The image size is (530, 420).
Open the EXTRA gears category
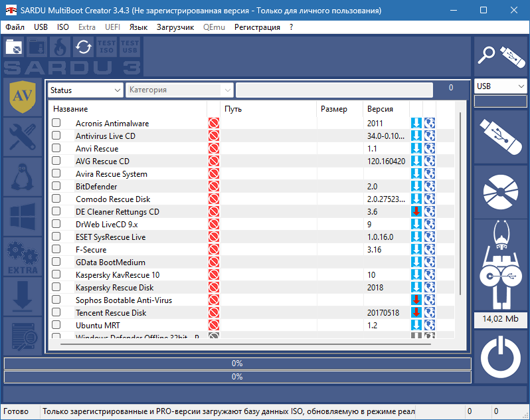pos(23,257)
